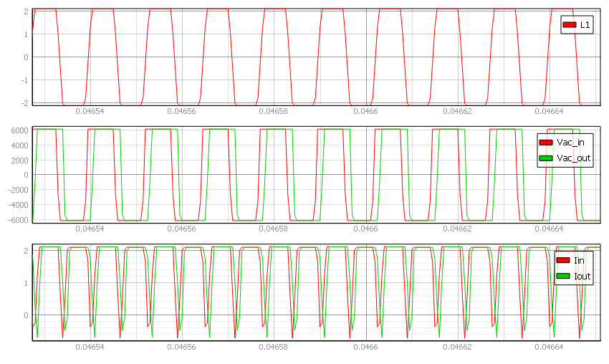Screen dimensions: 609x364
Task: Select the Iout legend label
Action: 583,275
